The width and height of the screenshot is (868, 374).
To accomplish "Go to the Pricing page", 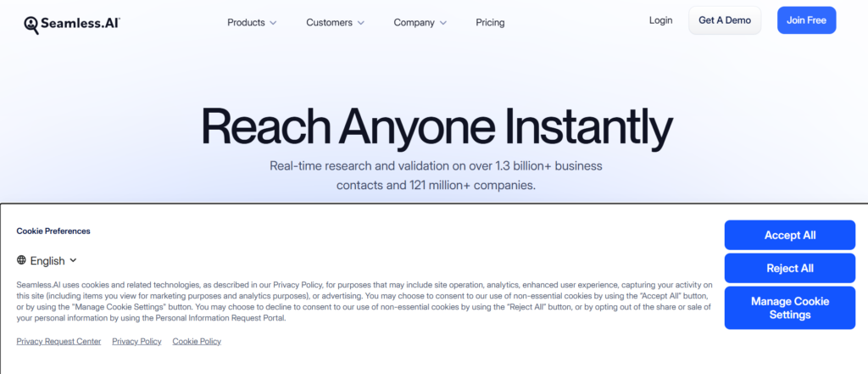I will pyautogui.click(x=490, y=23).
